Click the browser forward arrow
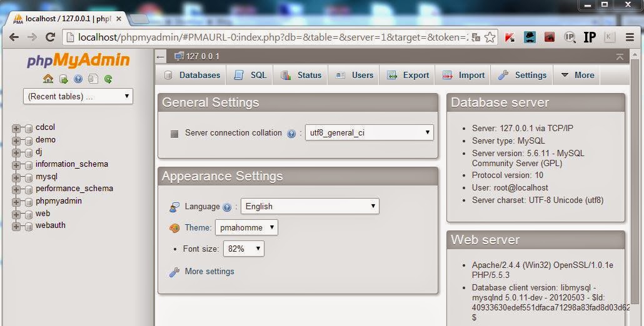The height and width of the screenshot is (326, 644). coord(32,37)
